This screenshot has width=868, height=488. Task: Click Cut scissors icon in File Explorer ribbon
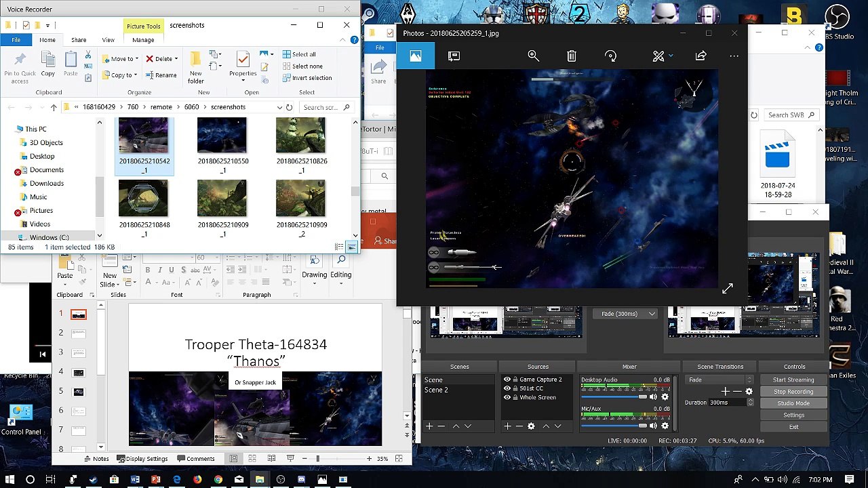point(88,56)
